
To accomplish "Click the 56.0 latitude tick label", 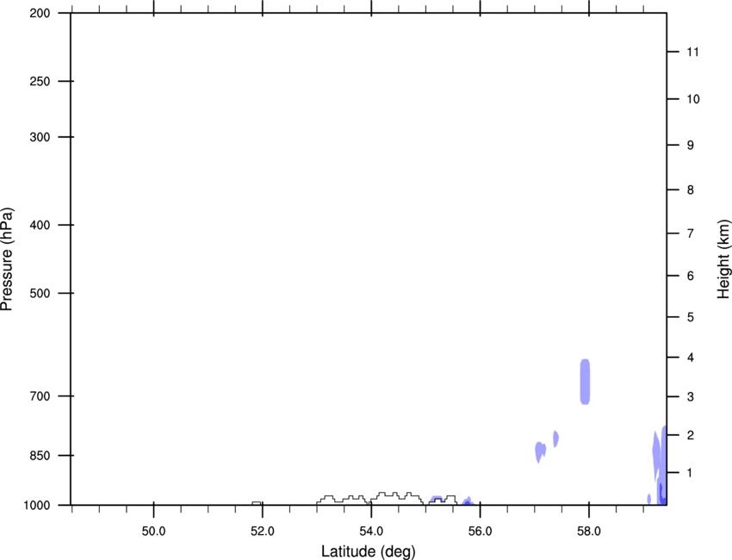I will (x=481, y=532).
